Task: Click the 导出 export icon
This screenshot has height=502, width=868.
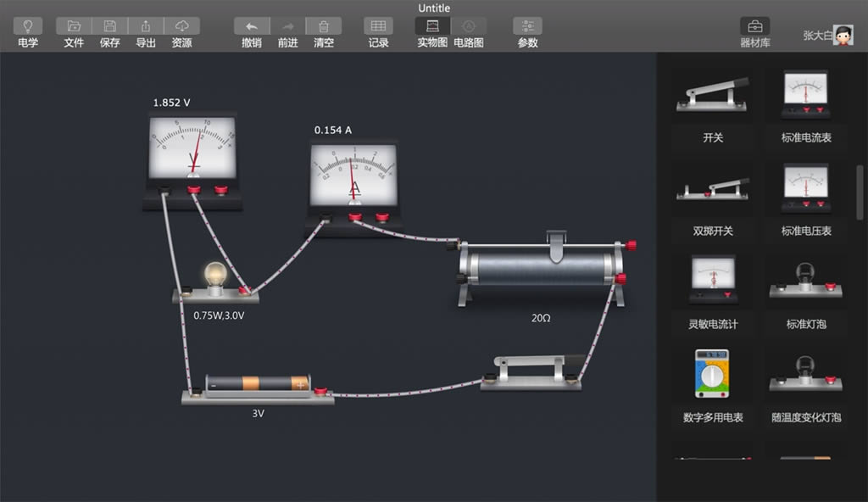Action: [x=146, y=26]
